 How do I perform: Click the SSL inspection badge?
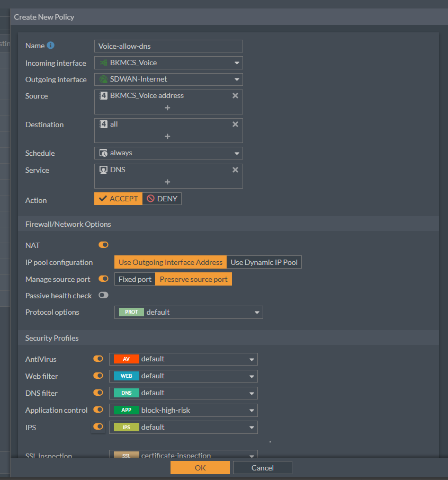[127, 455]
